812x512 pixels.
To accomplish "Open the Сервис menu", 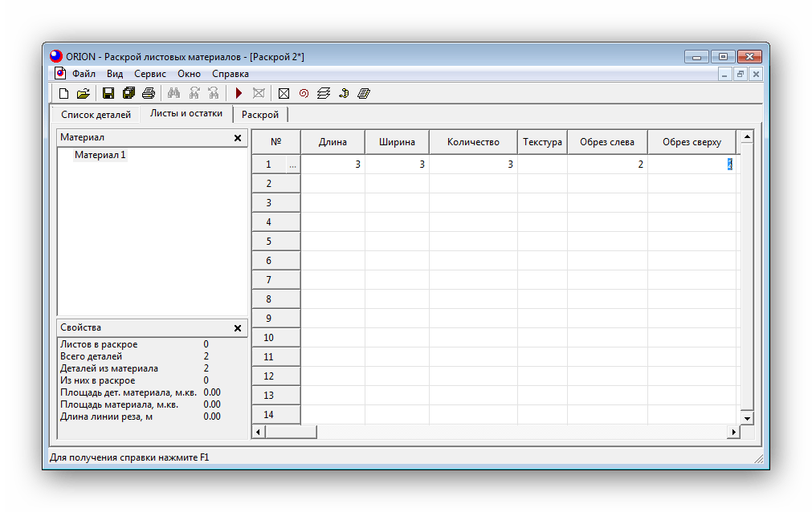I will [150, 74].
